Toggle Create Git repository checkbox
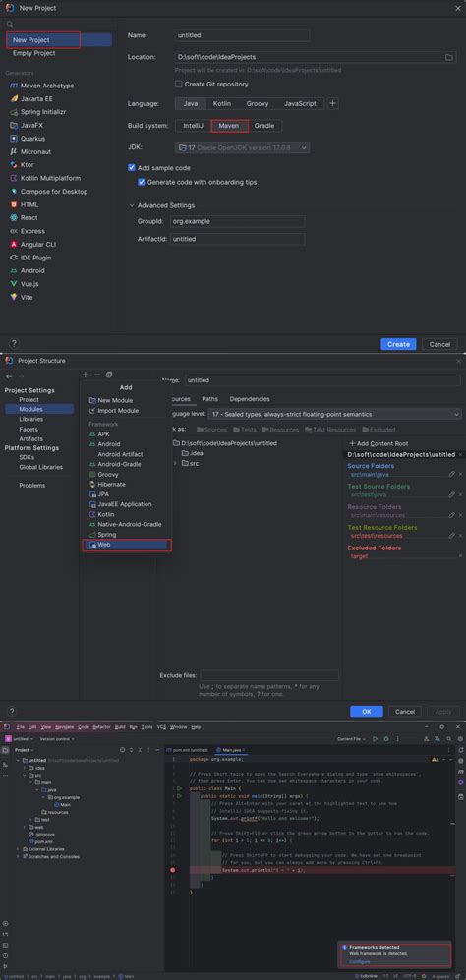This screenshot has height=980, width=466. 179,85
